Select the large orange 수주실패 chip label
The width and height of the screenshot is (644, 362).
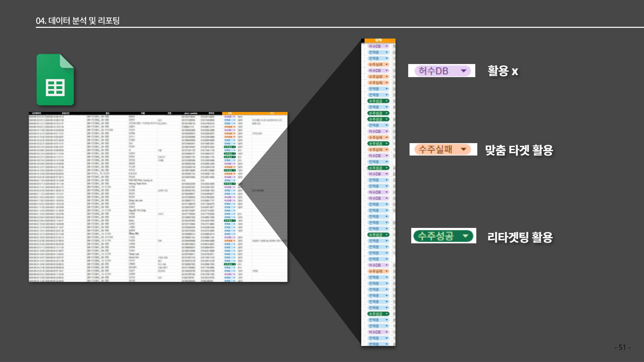tap(435, 149)
